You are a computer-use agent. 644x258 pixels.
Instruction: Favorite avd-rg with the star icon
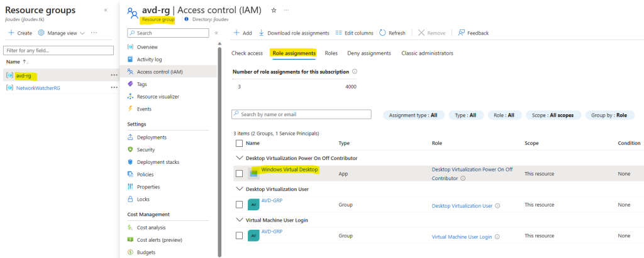click(x=274, y=10)
